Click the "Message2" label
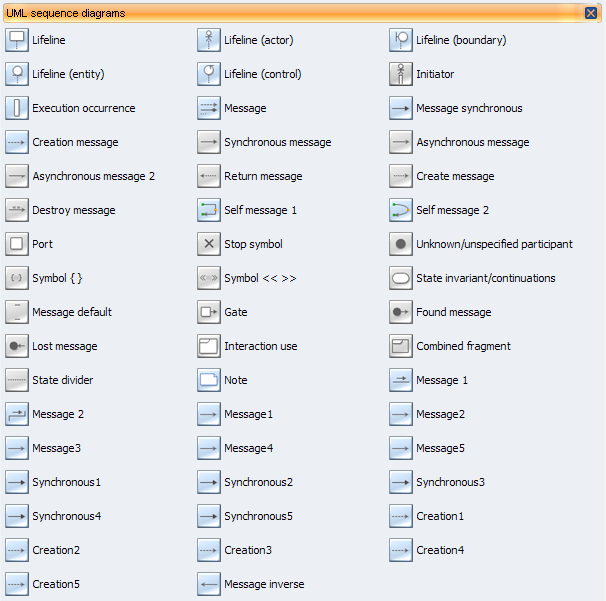The width and height of the screenshot is (606, 601). click(440, 414)
